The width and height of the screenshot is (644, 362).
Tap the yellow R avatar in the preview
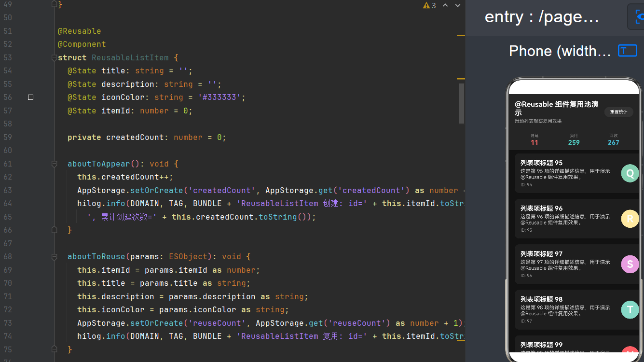(630, 219)
